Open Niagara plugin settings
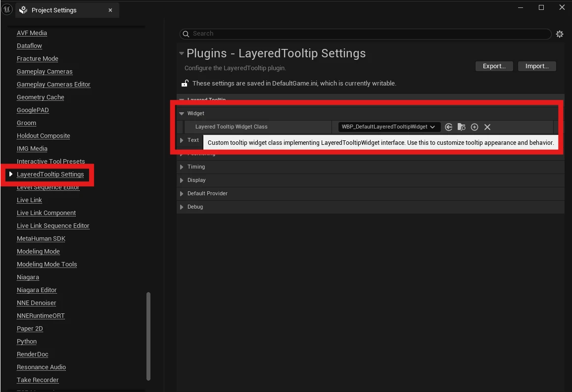Image resolution: width=572 pixels, height=392 pixels. point(28,277)
